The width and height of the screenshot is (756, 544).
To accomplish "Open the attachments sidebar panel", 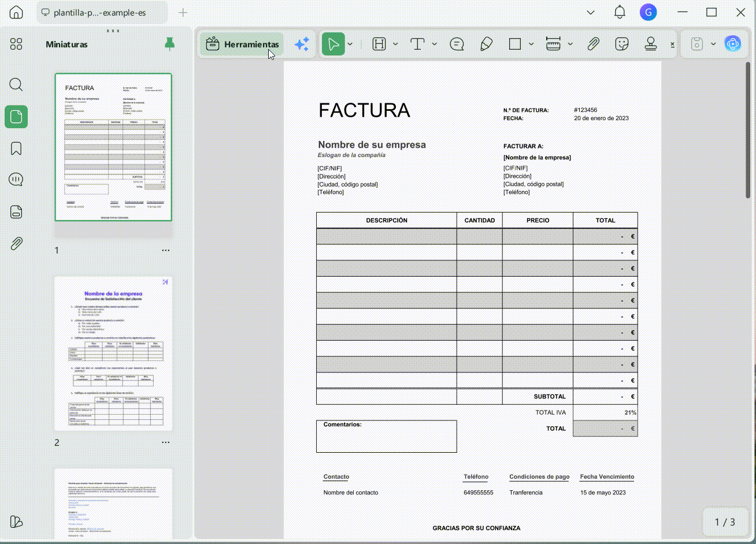I will pos(16,244).
